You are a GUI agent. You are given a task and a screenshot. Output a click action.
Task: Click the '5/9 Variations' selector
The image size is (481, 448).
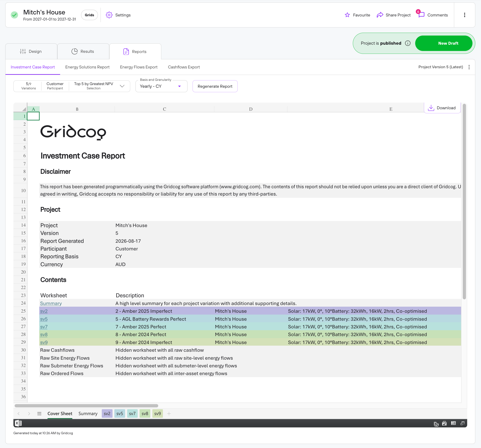click(29, 86)
